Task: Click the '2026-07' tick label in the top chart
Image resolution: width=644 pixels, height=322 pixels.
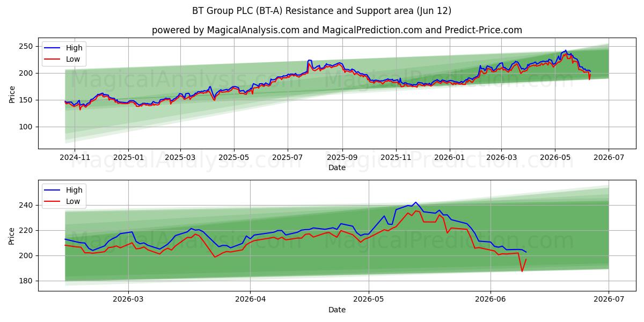Action: 609,158
